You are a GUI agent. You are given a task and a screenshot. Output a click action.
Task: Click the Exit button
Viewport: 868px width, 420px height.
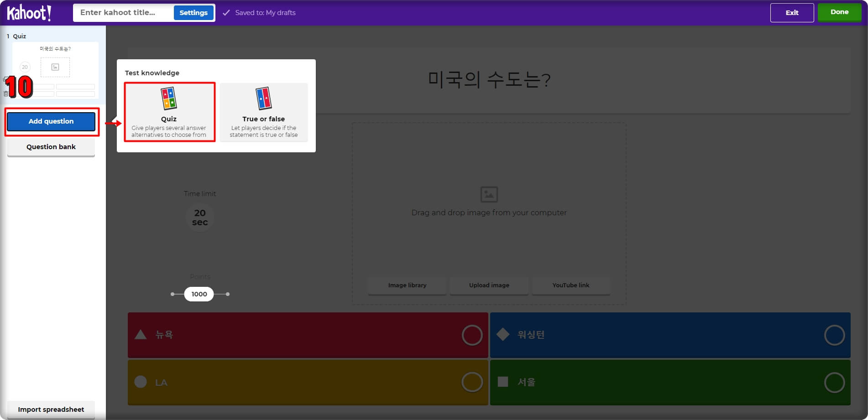(792, 13)
